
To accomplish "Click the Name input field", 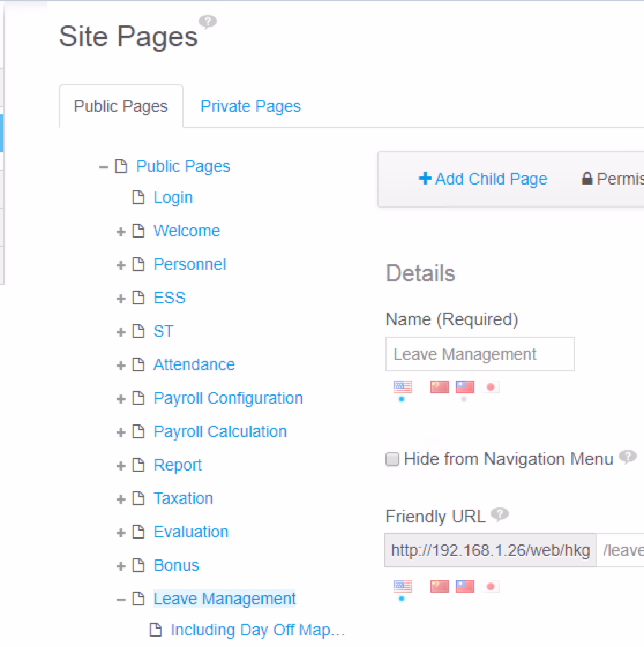I will [x=480, y=354].
